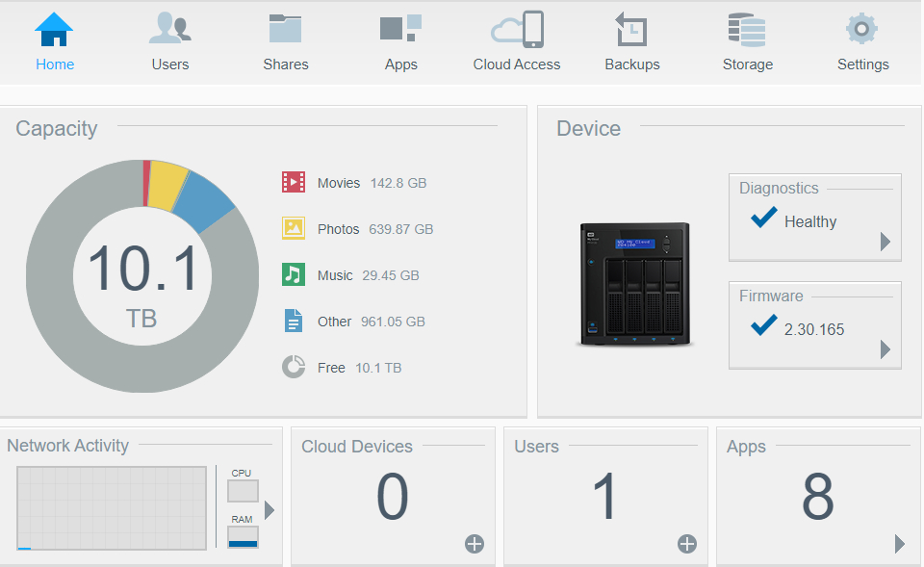Go to the Shares tab label
Image resolution: width=924 pixels, height=567 pixels.
click(x=286, y=64)
